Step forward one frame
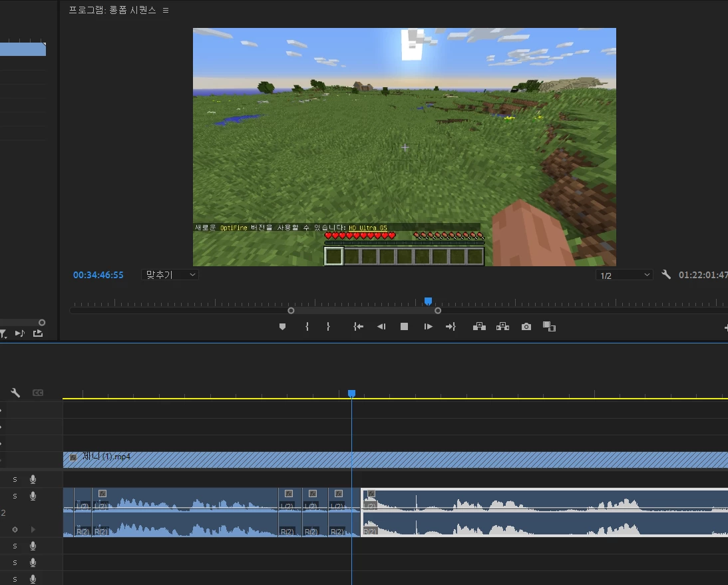 (x=428, y=327)
